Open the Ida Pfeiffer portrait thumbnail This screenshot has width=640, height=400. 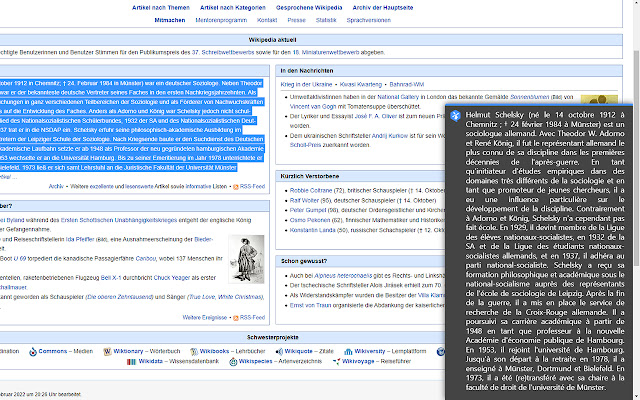point(246,259)
